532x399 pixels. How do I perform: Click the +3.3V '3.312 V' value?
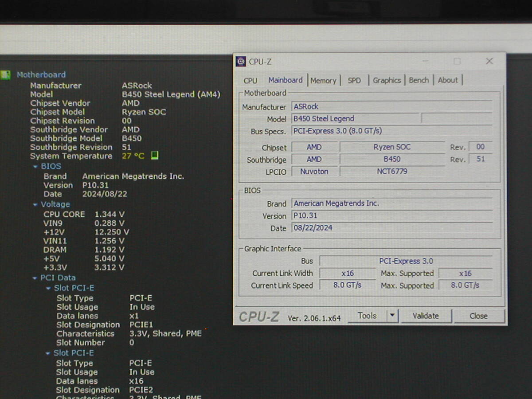click(110, 267)
